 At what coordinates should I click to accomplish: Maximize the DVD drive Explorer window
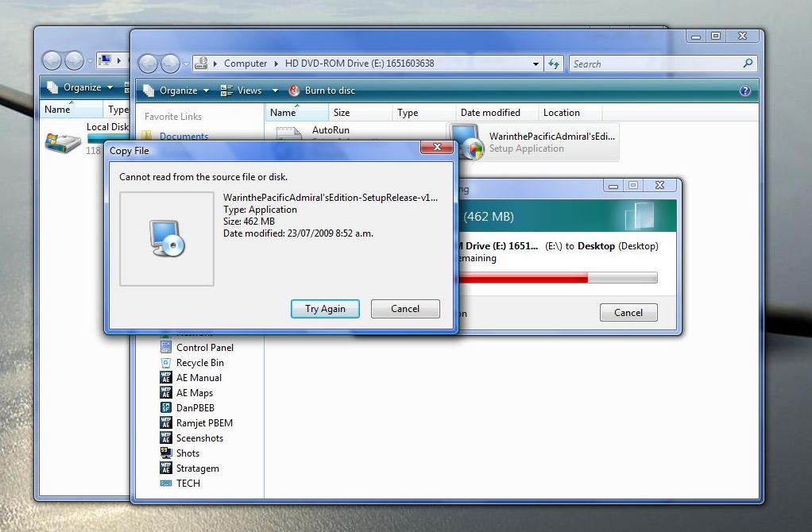click(716, 36)
